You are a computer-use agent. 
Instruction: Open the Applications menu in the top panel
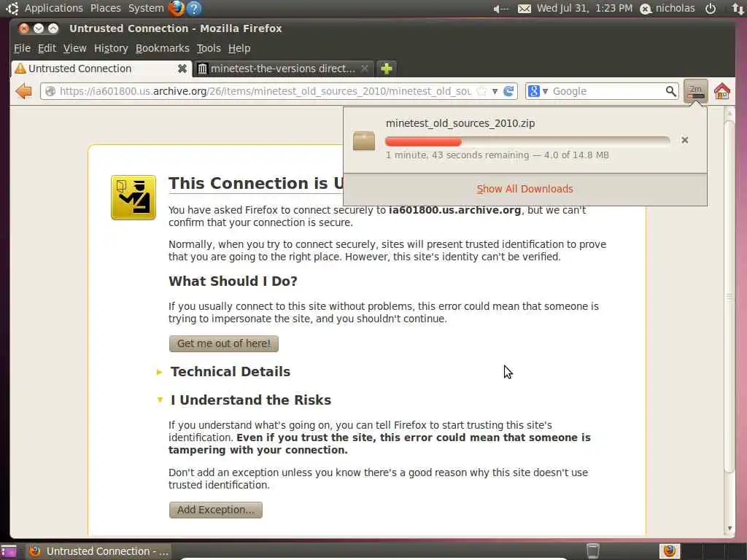(53, 8)
